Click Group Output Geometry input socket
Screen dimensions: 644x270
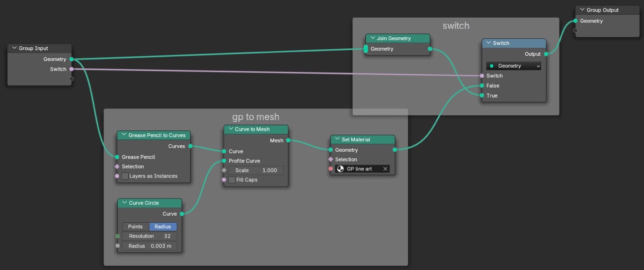click(576, 21)
